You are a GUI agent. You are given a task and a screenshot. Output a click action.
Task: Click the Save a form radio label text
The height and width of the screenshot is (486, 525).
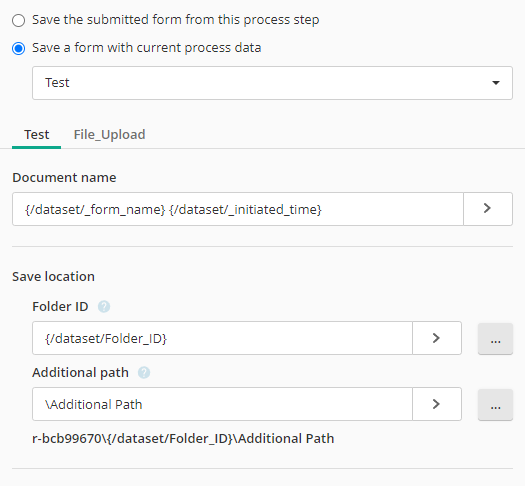(x=147, y=48)
